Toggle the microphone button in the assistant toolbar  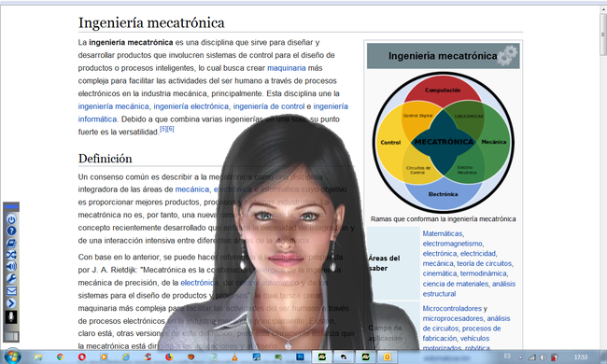(11, 316)
